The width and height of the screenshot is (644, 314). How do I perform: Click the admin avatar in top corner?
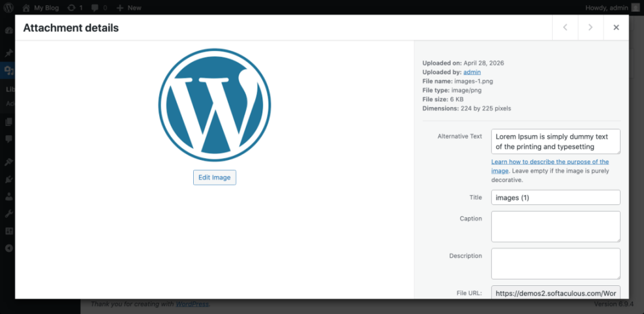coord(636,7)
